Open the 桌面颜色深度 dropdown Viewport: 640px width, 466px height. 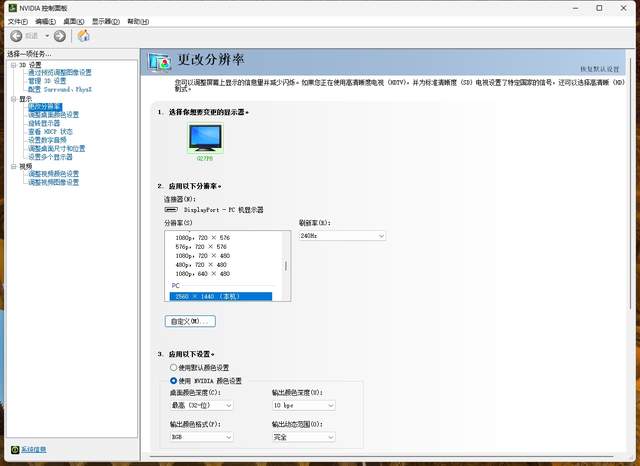point(201,405)
